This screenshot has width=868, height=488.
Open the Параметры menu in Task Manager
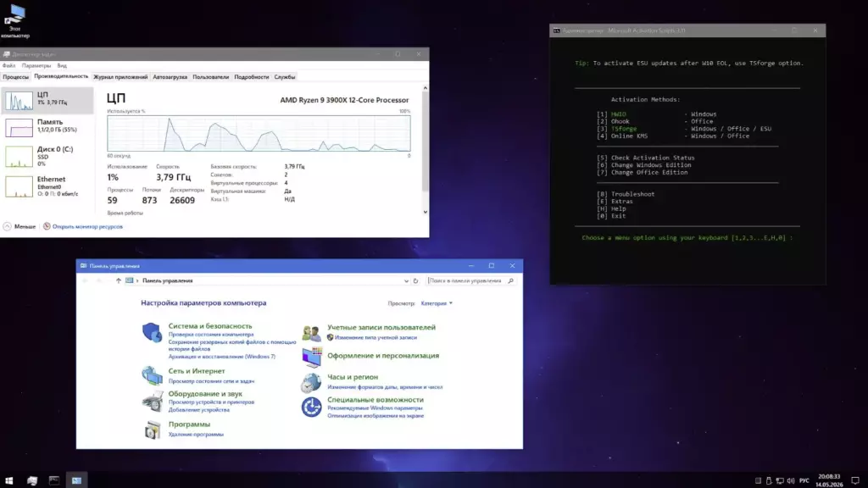(36, 65)
